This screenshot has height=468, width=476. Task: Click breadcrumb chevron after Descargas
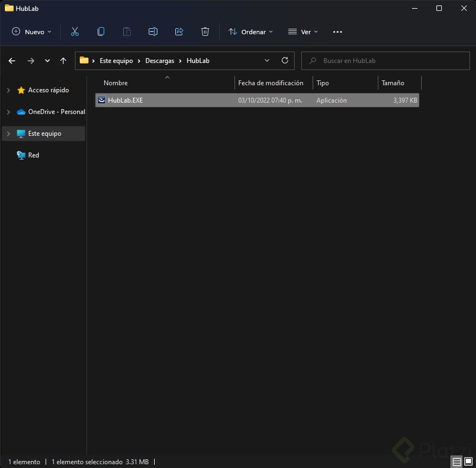180,61
